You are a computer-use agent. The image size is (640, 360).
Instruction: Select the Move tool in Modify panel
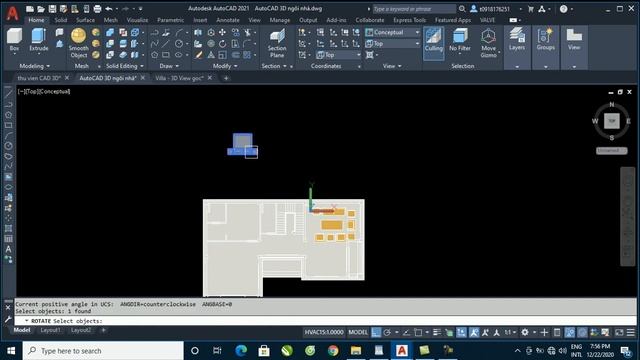click(x=222, y=32)
